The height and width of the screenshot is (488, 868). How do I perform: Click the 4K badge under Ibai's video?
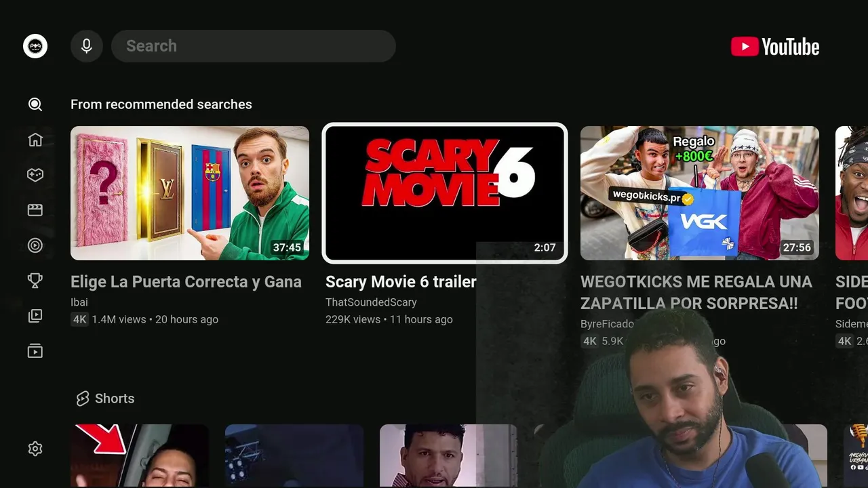(x=80, y=319)
